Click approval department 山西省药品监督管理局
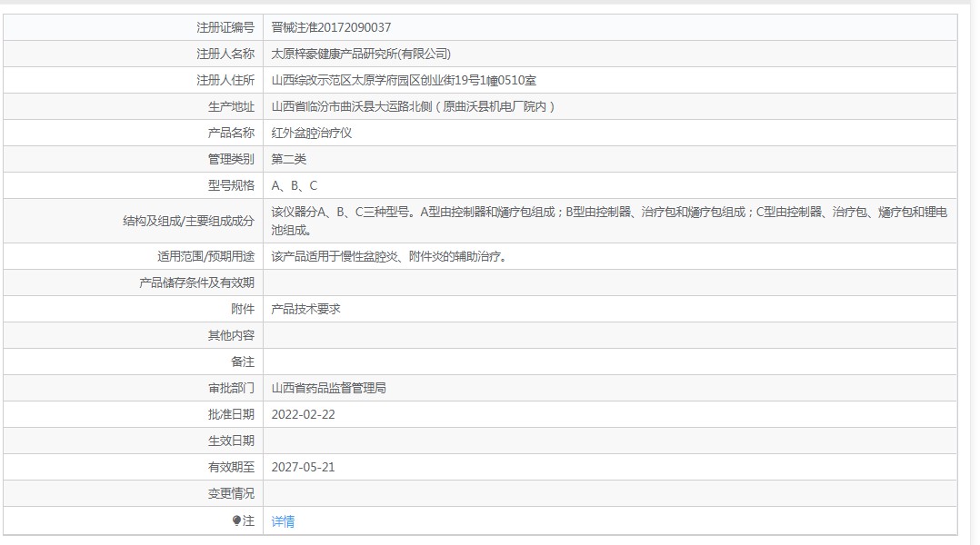Image resolution: width=980 pixels, height=545 pixels. tap(329, 388)
